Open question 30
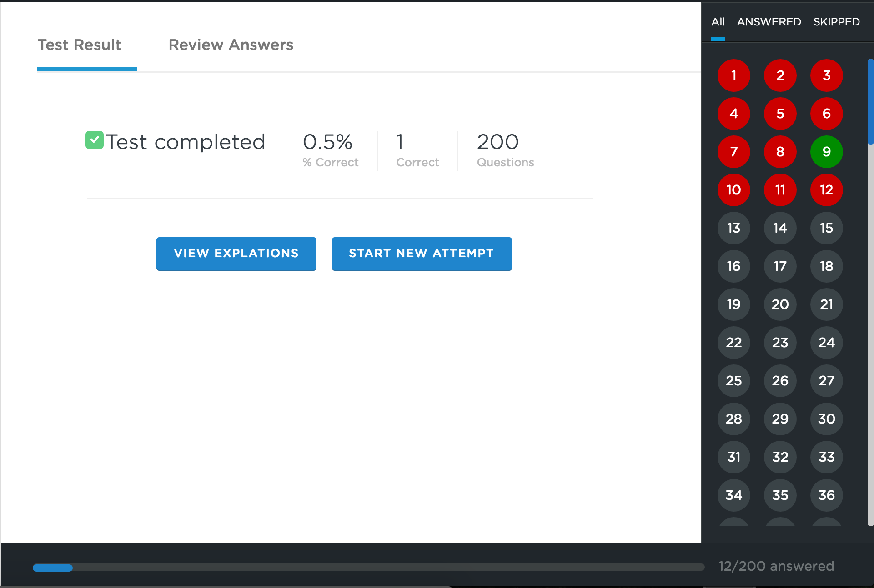The image size is (874, 588). 827,419
